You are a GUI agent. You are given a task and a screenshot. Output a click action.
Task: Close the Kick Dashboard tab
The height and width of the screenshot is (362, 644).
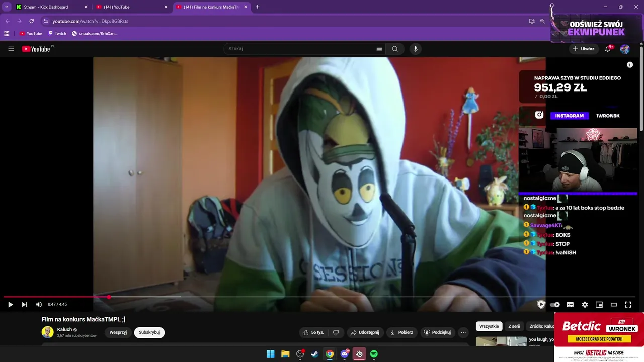click(86, 7)
